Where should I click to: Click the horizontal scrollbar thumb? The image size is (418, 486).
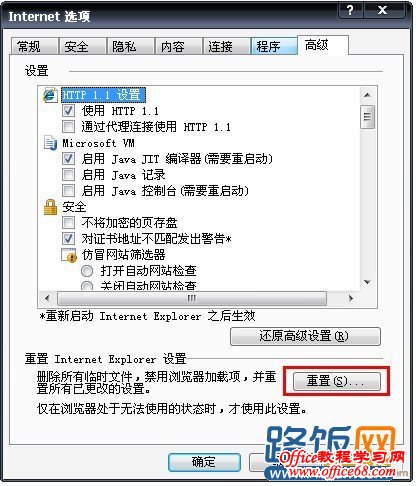pos(192,298)
